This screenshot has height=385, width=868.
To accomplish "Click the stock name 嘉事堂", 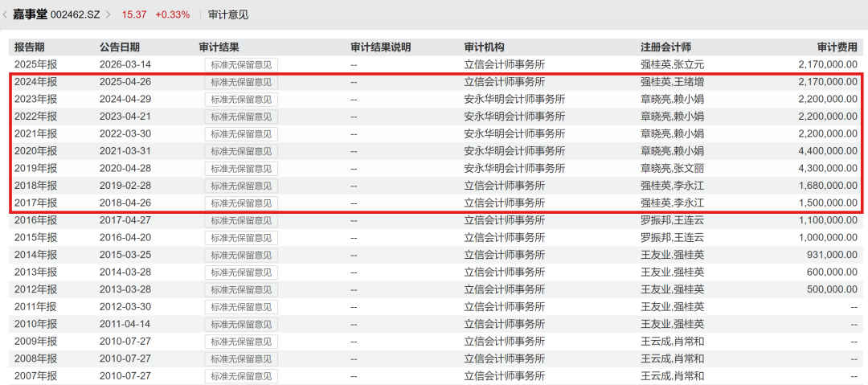I will click(31, 14).
